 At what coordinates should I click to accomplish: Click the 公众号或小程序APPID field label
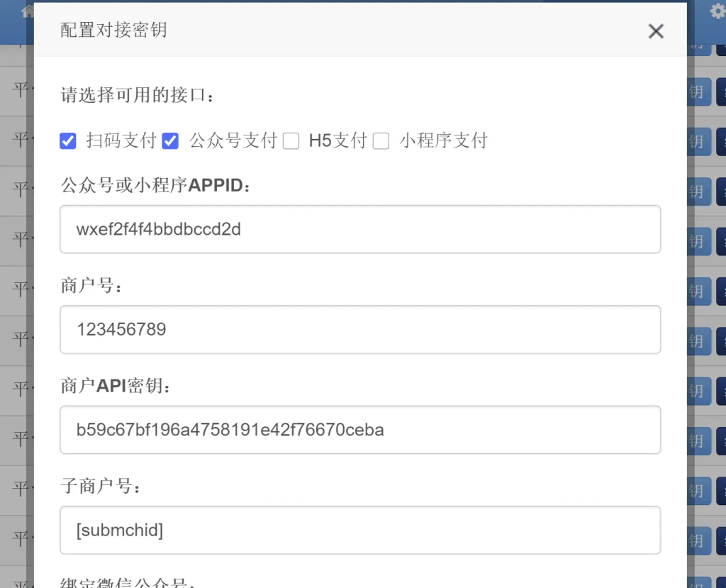pyautogui.click(x=156, y=186)
